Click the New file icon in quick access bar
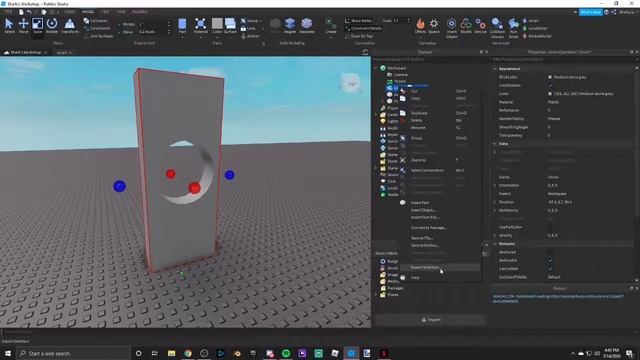This screenshot has height=360, width=640. (21, 12)
